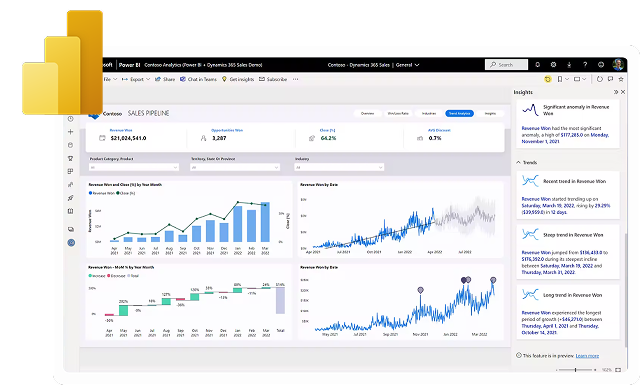Open the Goals trophy icon in left sidebar
Viewport: 640px width, 385px height.
(71, 158)
